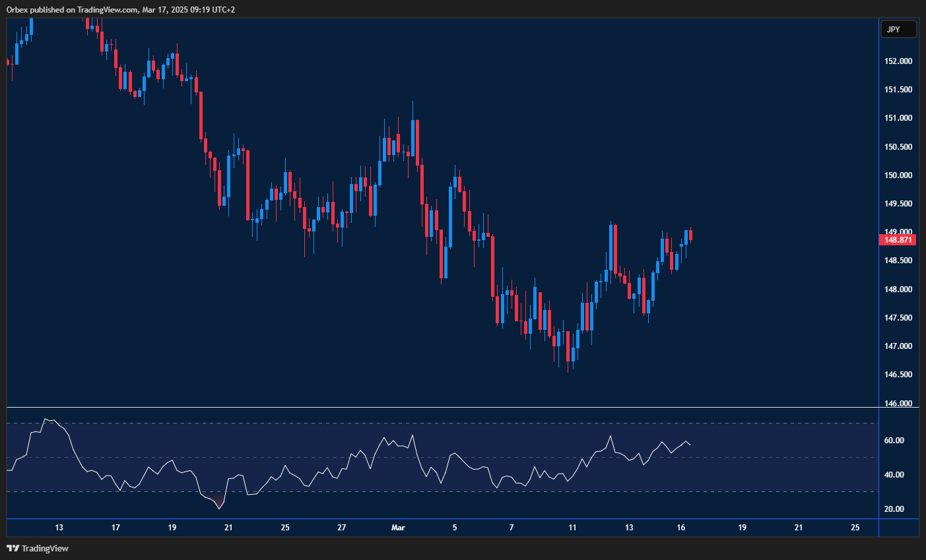
Task: Click the latest candlestick on the chart
Action: 690,235
